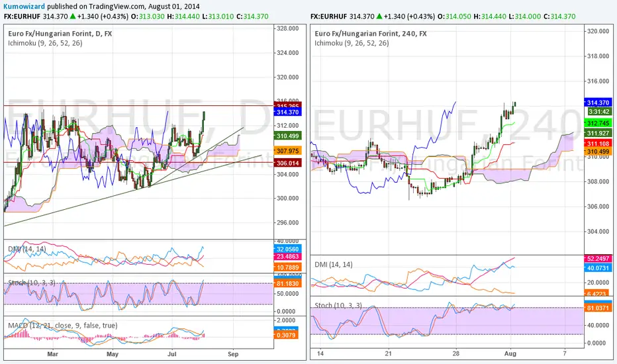
Task: Click the Mar date label
Action: (x=53, y=354)
